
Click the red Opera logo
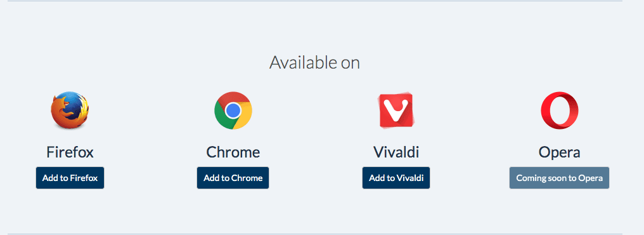[560, 111]
